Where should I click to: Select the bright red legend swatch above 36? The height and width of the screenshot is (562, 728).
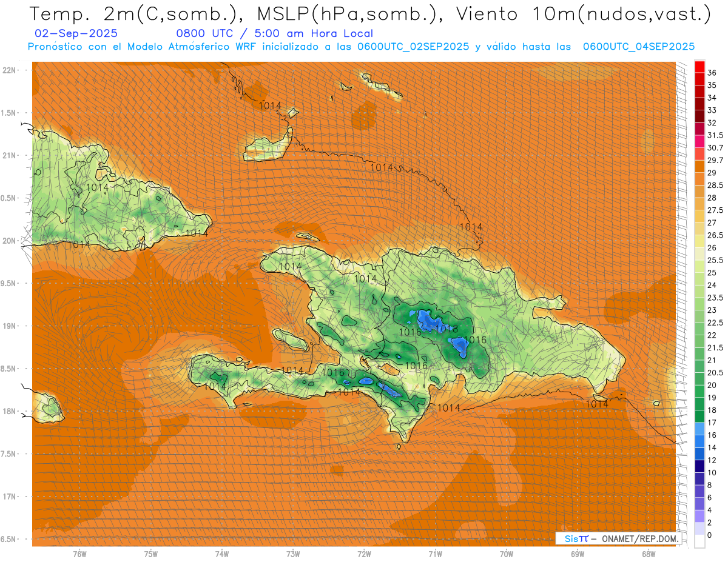point(699,66)
